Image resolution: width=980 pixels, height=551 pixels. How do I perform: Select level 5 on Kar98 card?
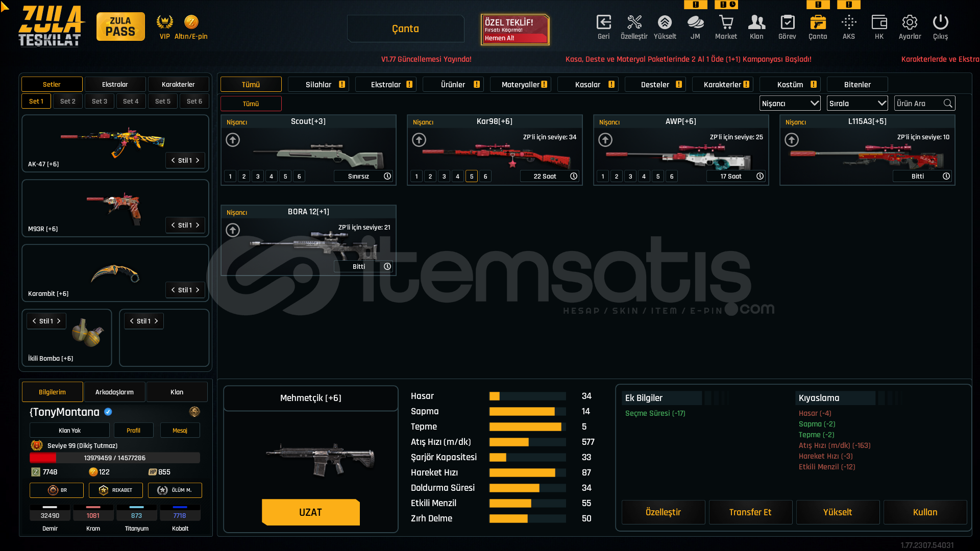(x=472, y=177)
